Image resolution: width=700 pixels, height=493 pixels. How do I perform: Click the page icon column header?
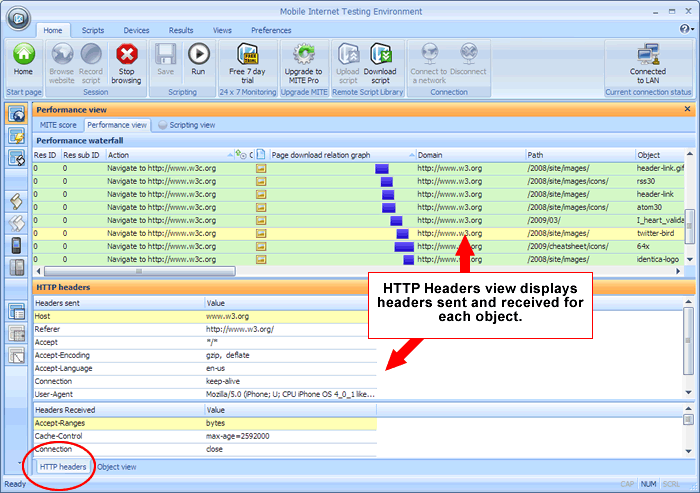[261, 155]
